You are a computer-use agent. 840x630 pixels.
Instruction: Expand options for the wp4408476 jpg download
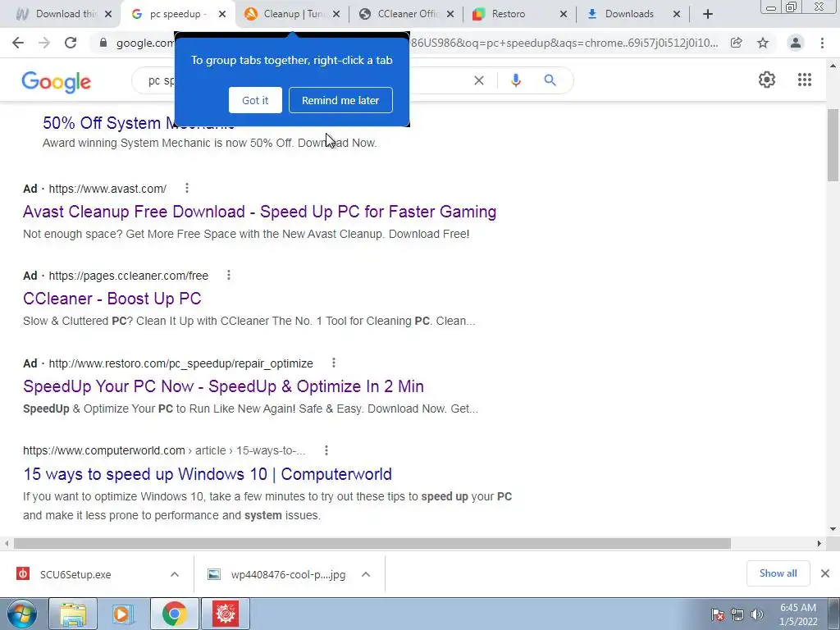pyautogui.click(x=366, y=574)
